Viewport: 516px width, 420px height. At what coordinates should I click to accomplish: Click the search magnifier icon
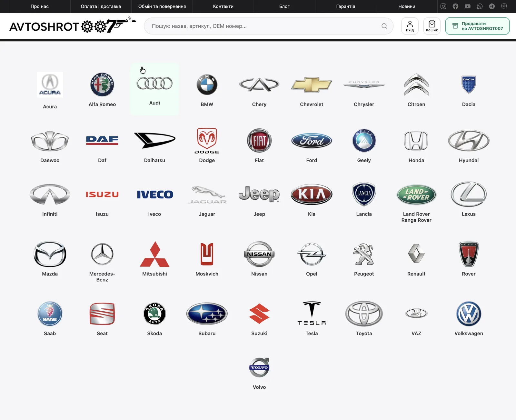coord(384,26)
